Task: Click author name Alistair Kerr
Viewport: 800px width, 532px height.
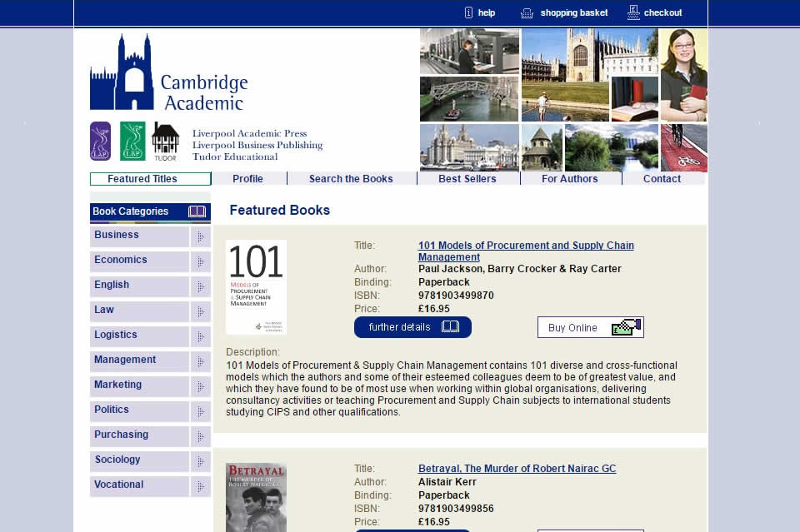Action: [x=447, y=482]
